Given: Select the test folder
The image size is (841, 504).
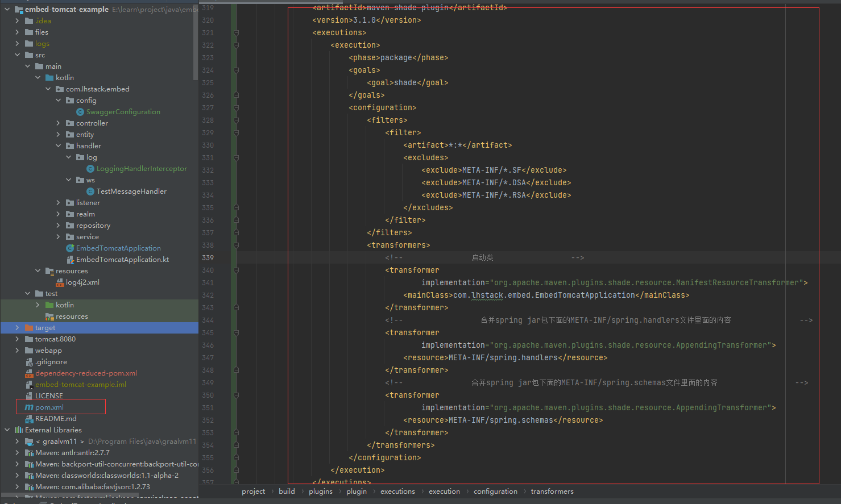Looking at the screenshot, I should coord(51,294).
